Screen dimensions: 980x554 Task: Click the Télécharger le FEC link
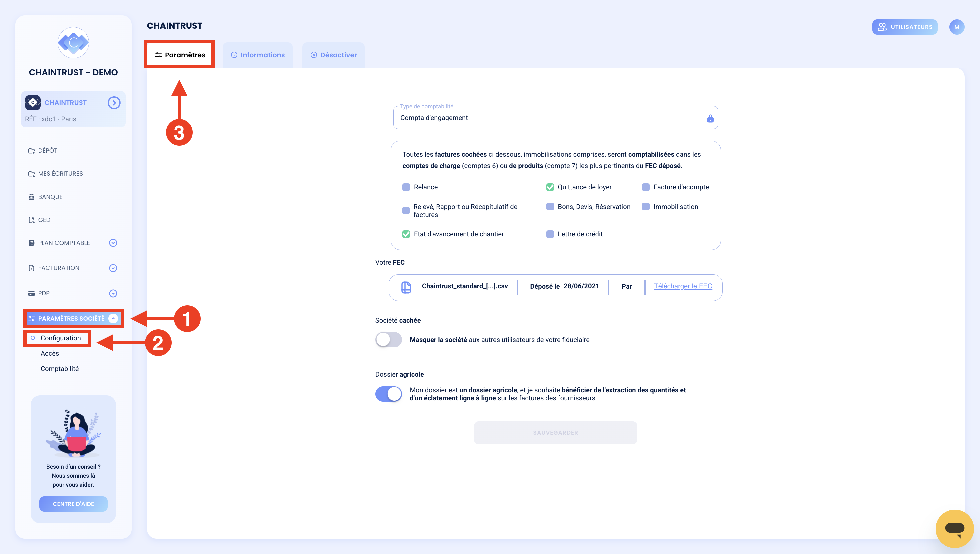683,286
